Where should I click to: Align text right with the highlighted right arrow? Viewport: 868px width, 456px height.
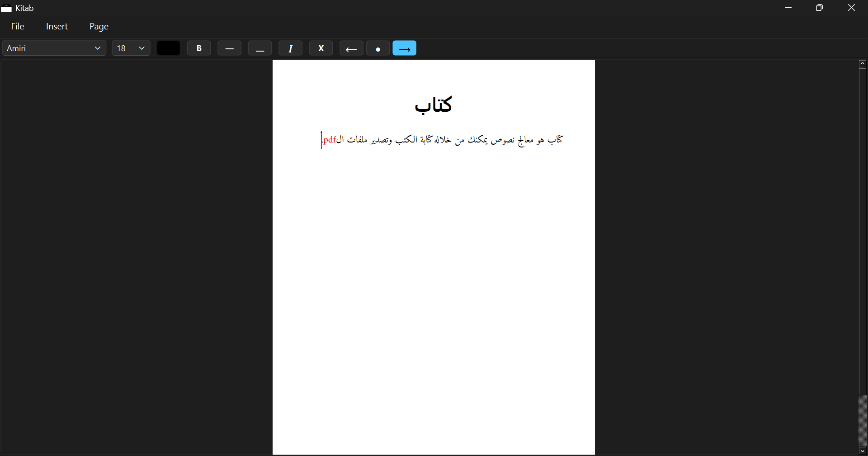pos(405,48)
